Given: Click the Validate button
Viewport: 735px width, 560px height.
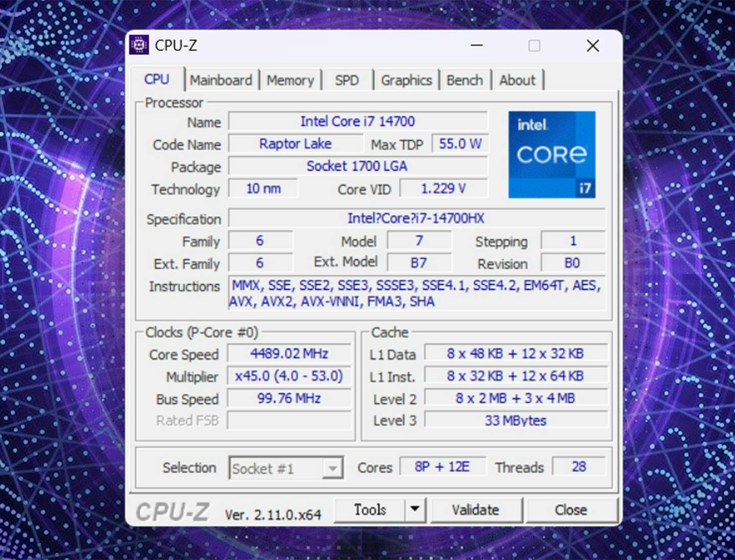Looking at the screenshot, I should (x=476, y=510).
